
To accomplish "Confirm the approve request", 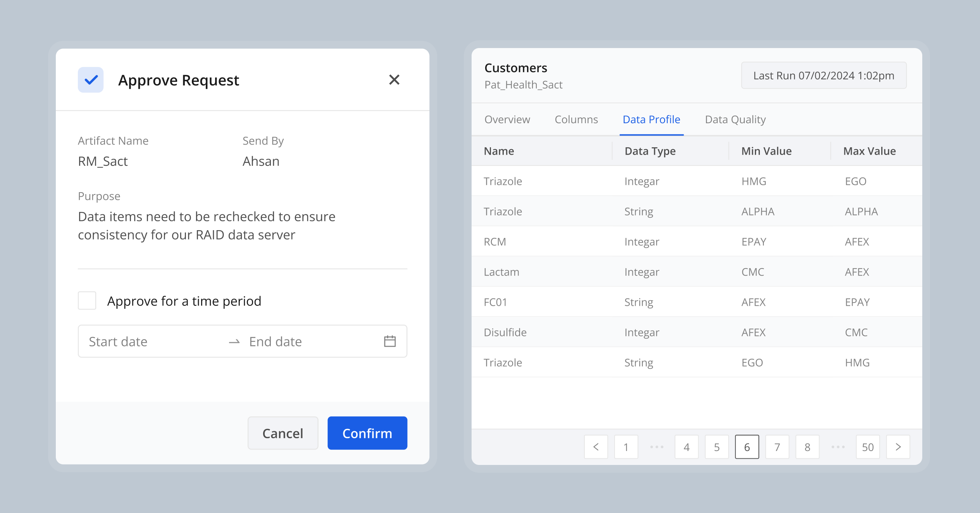I will pos(367,433).
